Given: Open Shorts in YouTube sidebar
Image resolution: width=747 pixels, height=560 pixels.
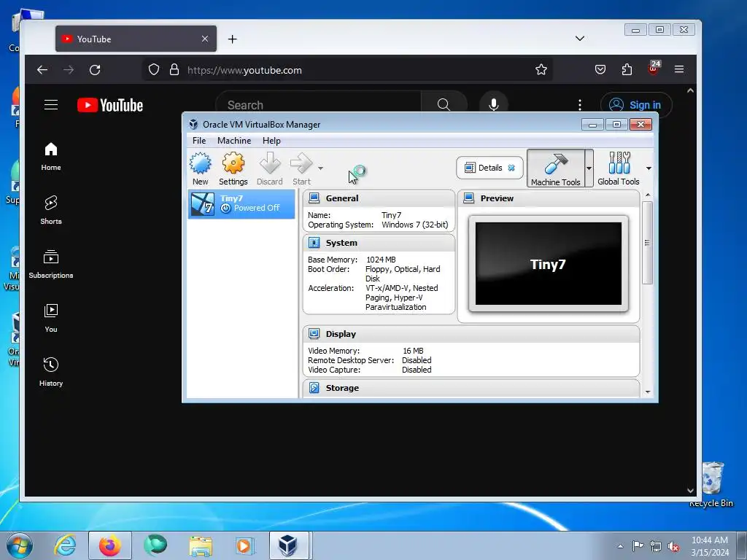Looking at the screenshot, I should pyautogui.click(x=51, y=210).
